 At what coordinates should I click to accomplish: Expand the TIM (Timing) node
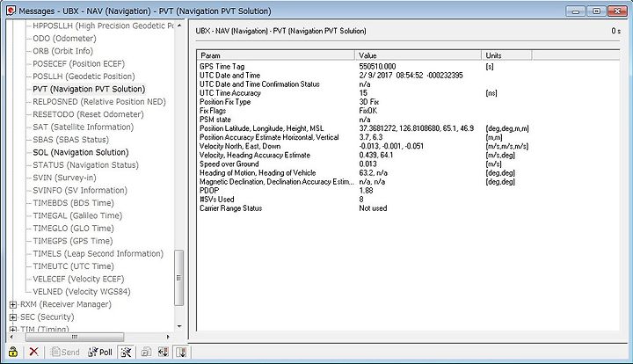(x=13, y=330)
